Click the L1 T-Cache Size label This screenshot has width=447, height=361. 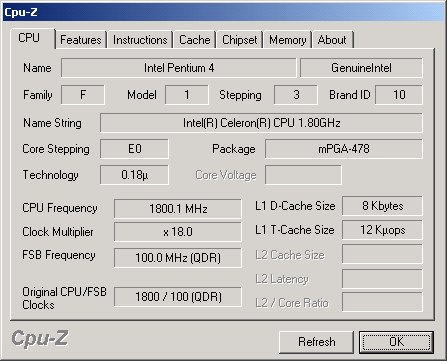[295, 230]
